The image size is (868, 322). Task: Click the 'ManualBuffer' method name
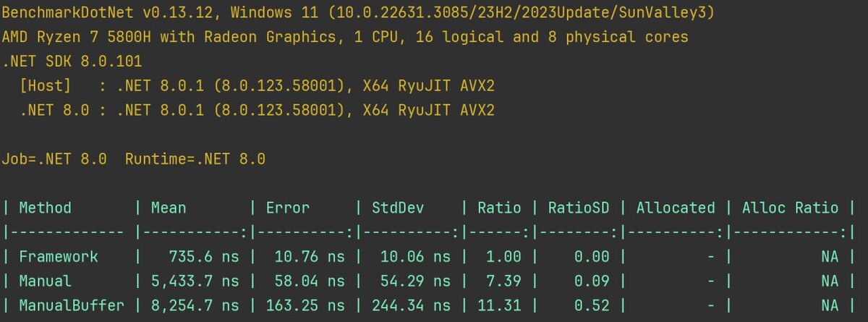coord(72,305)
